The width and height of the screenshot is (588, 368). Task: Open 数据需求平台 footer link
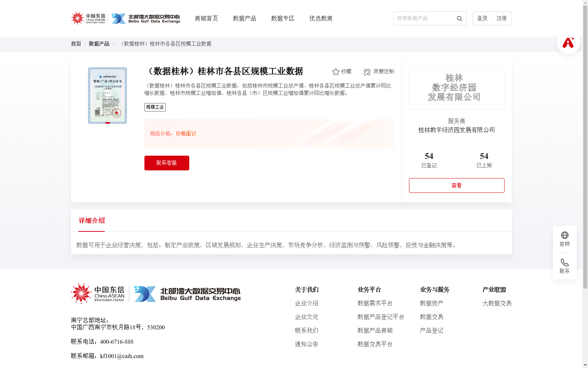(x=375, y=303)
